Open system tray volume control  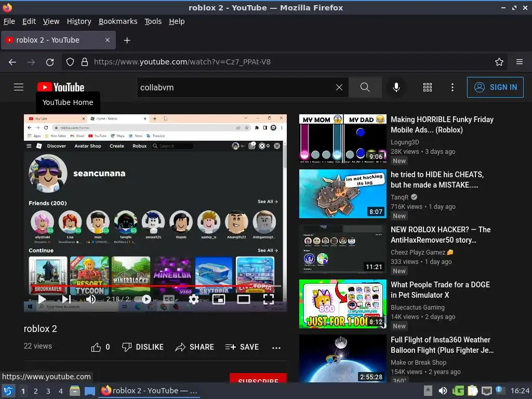(x=443, y=391)
